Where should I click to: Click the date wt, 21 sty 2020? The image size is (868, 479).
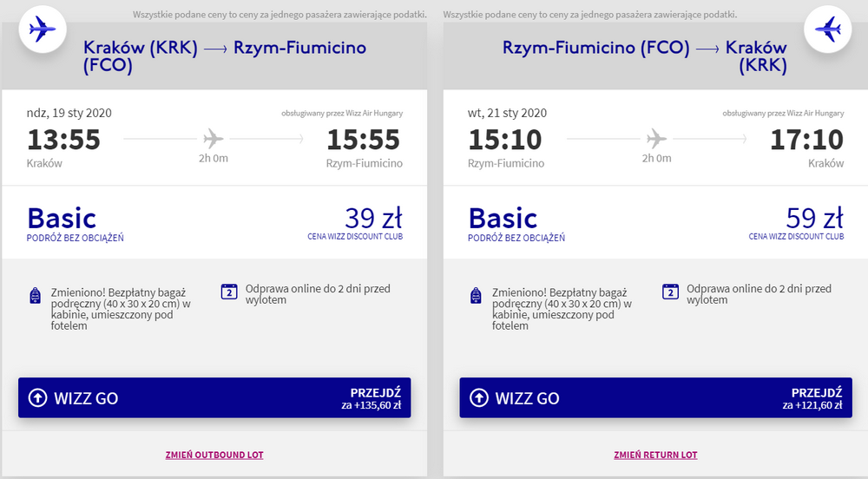pyautogui.click(x=507, y=113)
